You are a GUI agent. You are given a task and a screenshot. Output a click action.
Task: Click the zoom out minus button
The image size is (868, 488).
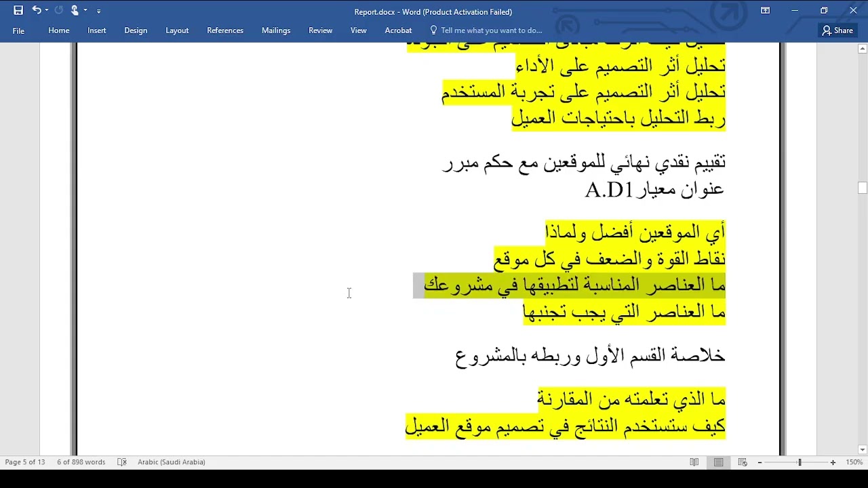tap(759, 462)
